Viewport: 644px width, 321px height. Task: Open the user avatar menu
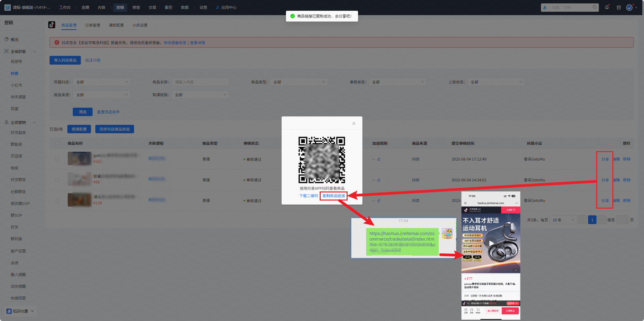coord(629,7)
